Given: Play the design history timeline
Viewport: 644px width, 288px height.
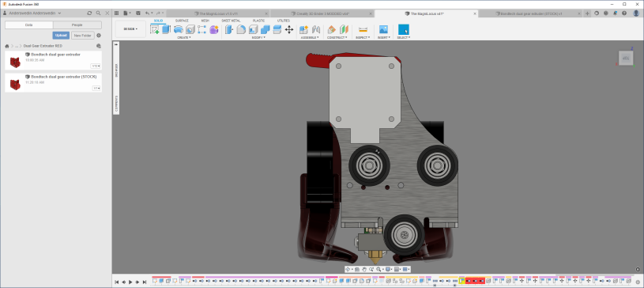Looking at the screenshot, I should (130, 282).
